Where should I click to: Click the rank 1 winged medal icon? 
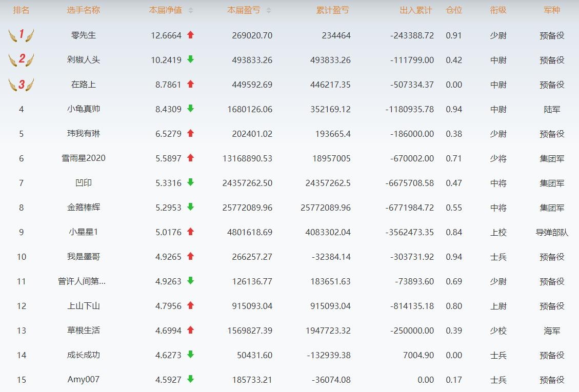tap(21, 35)
